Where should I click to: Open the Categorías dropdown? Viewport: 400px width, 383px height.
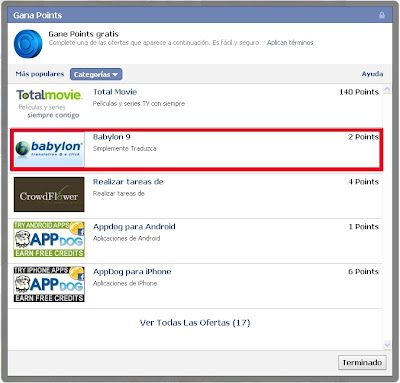[x=96, y=74]
